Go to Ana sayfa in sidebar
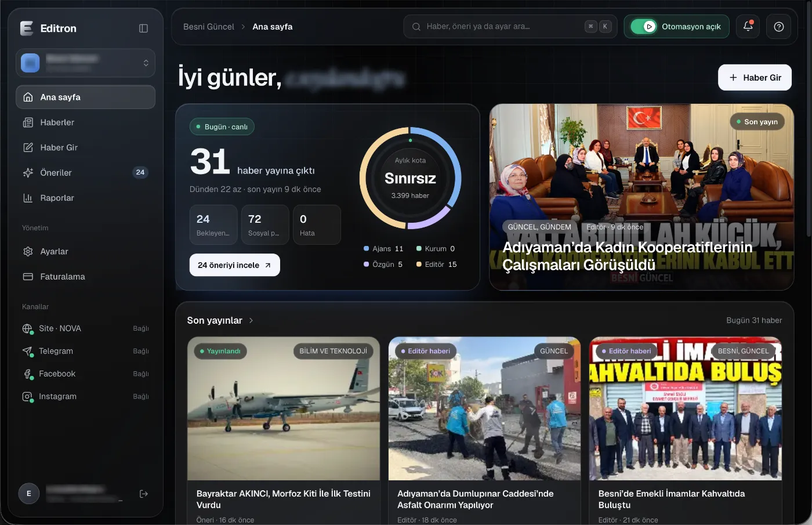This screenshot has height=525, width=812. pyautogui.click(x=86, y=97)
